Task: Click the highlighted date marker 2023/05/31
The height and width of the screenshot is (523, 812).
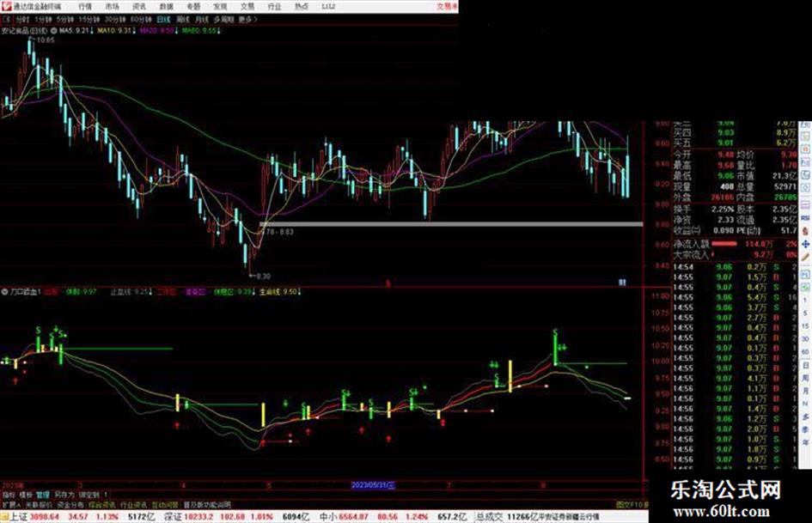Action: tap(373, 485)
